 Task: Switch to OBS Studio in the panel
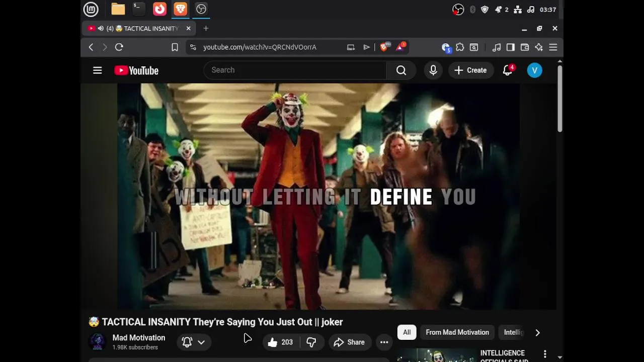201,9
